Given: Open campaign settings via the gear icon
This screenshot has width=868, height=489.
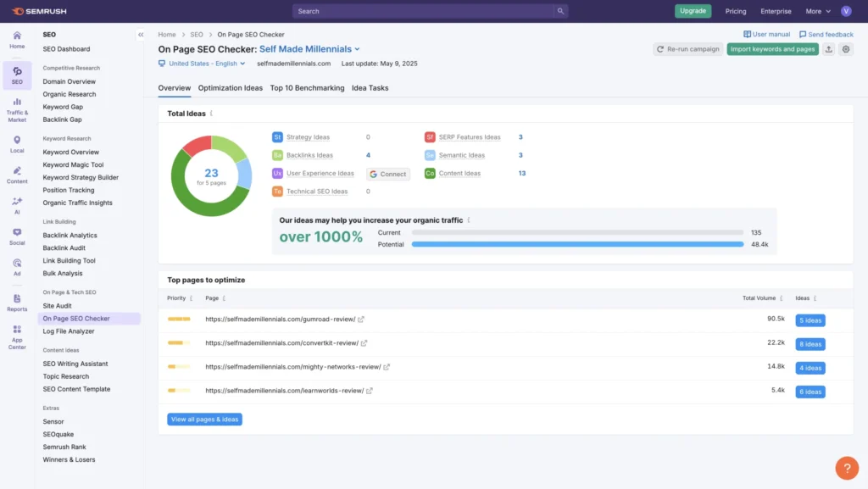Looking at the screenshot, I should click(845, 49).
